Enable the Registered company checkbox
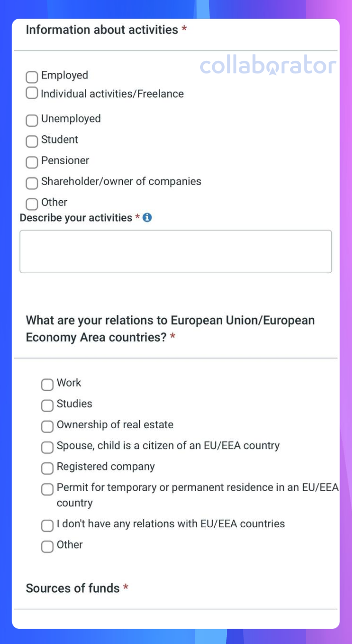This screenshot has width=352, height=644. pos(47,468)
